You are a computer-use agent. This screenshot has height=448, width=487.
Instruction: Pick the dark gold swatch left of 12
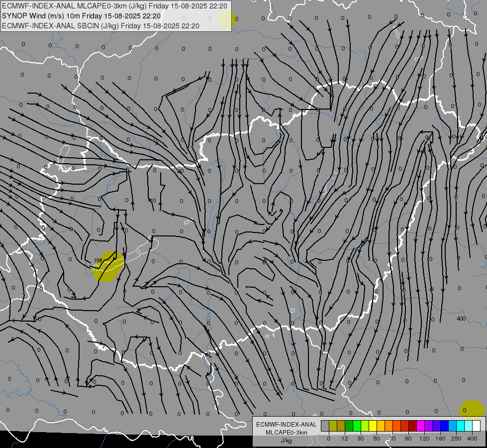point(341,426)
